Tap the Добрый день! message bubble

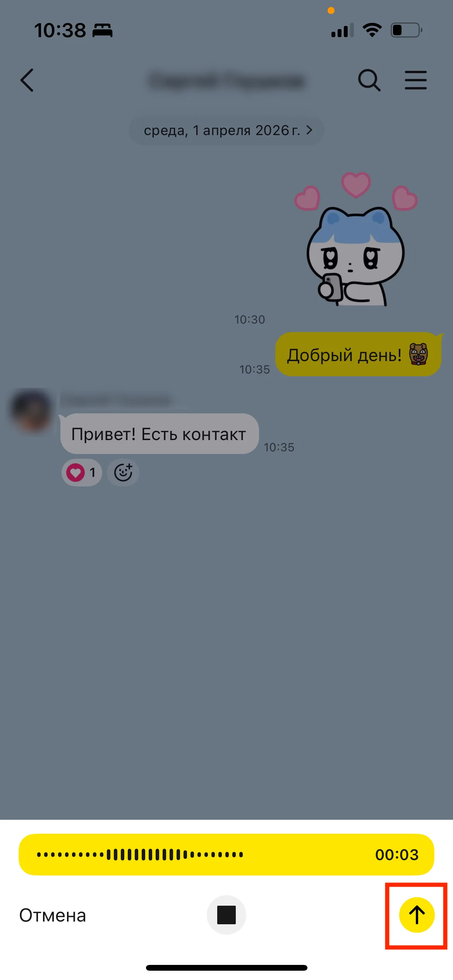point(358,354)
